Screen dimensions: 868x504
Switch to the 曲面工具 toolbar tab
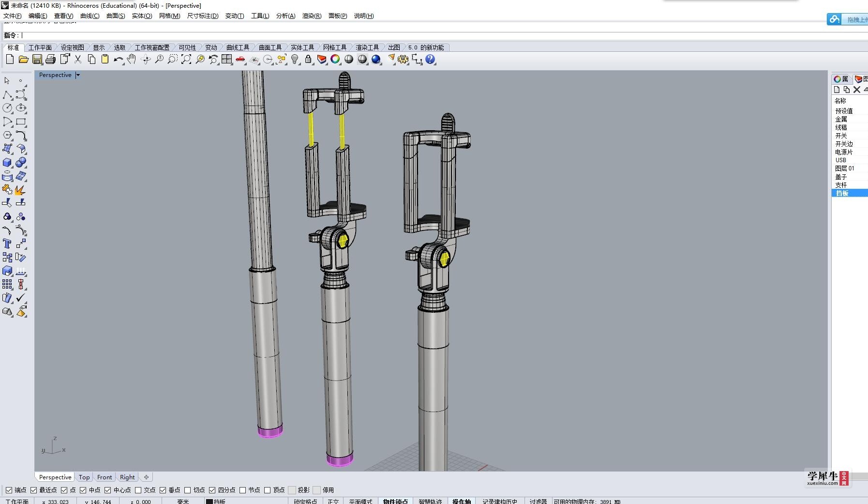(x=270, y=47)
